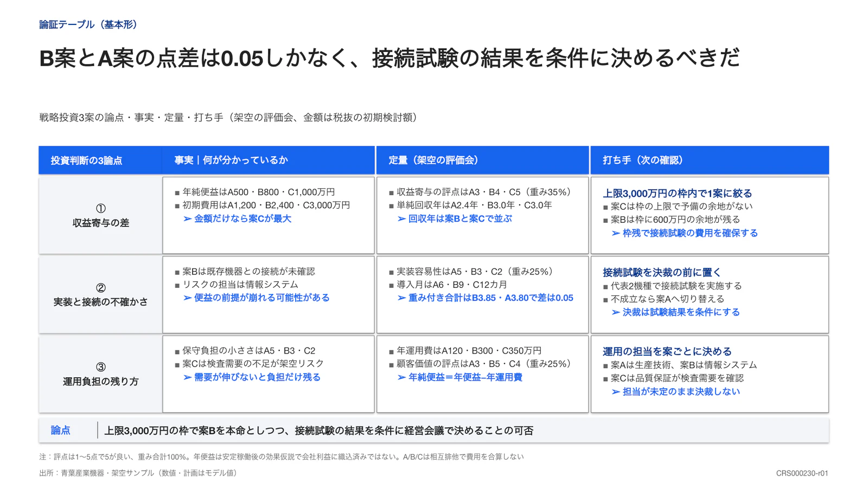Click the document code CRS000230-r01
The width and height of the screenshot is (868, 488).
click(802, 473)
